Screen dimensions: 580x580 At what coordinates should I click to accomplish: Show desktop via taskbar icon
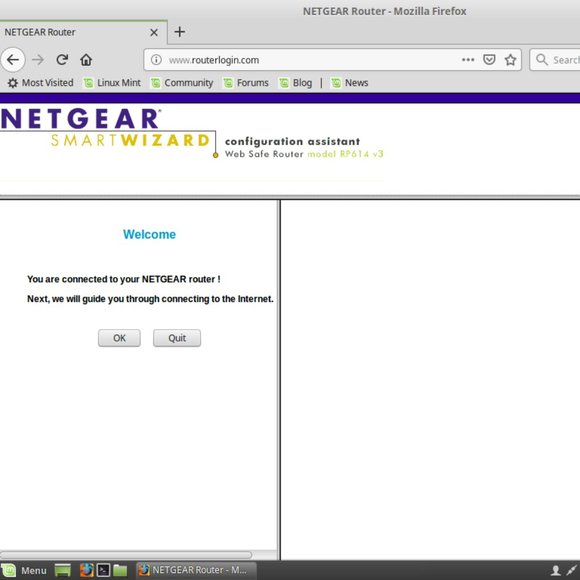63,570
